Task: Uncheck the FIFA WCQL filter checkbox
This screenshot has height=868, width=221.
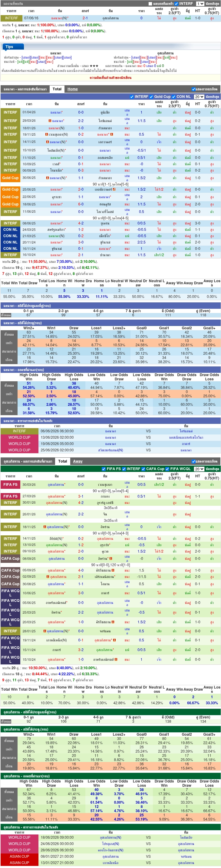Action: coord(167,469)
